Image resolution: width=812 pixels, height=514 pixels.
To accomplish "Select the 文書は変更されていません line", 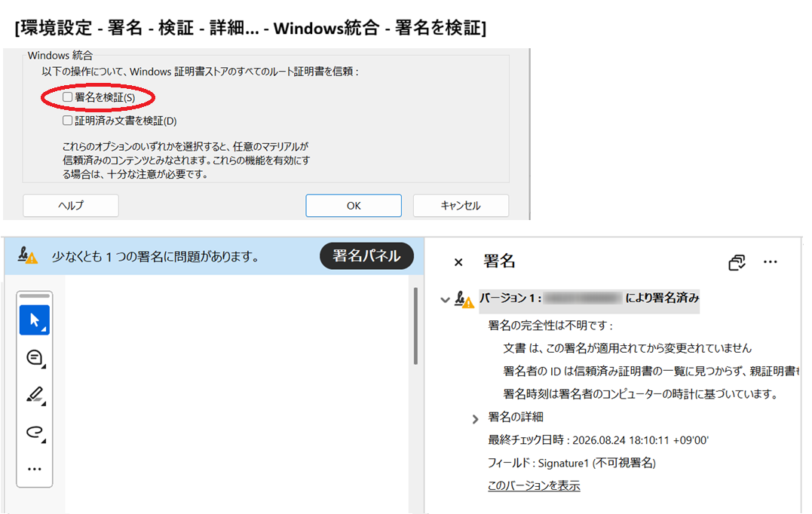I will 627,348.
